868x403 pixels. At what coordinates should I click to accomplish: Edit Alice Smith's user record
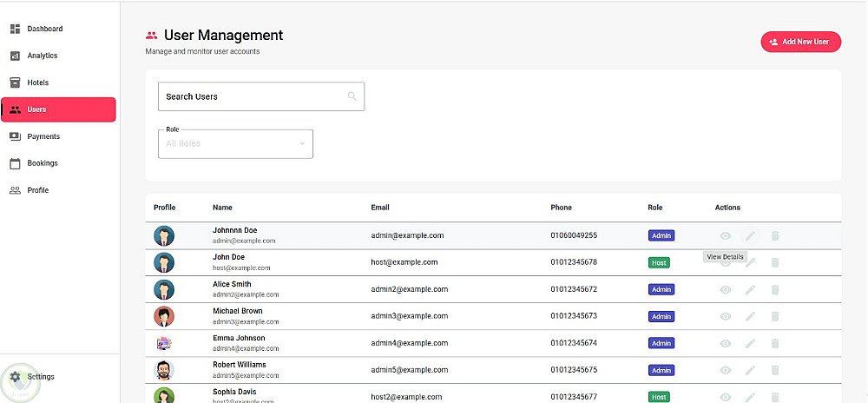(751, 290)
